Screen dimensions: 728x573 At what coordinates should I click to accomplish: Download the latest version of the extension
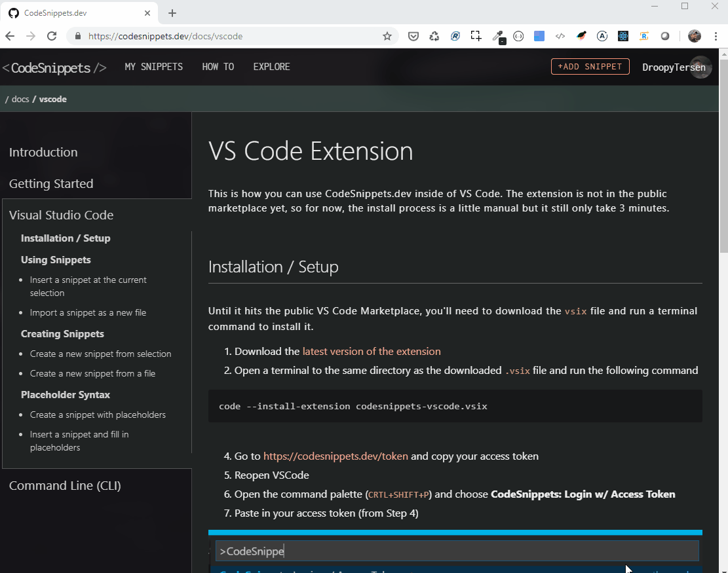tap(372, 351)
